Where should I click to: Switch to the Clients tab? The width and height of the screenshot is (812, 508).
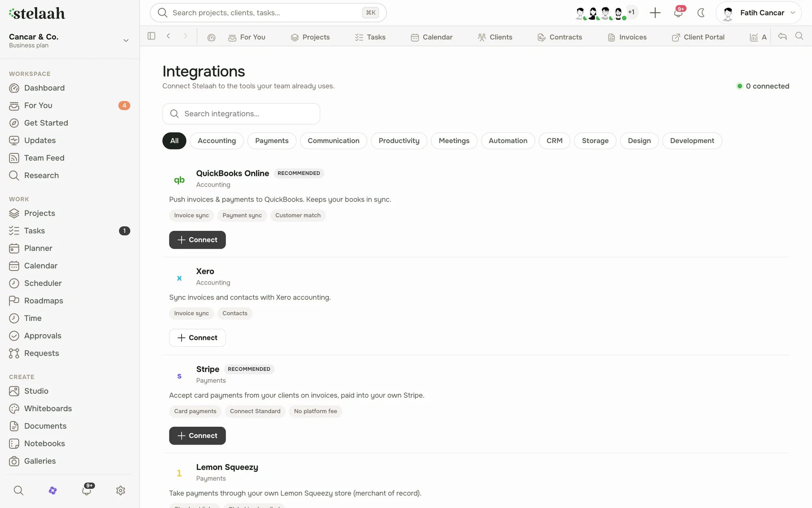tap(495, 37)
